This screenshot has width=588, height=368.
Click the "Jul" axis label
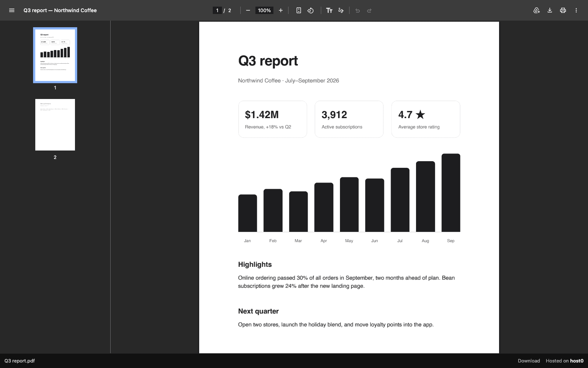click(x=400, y=241)
